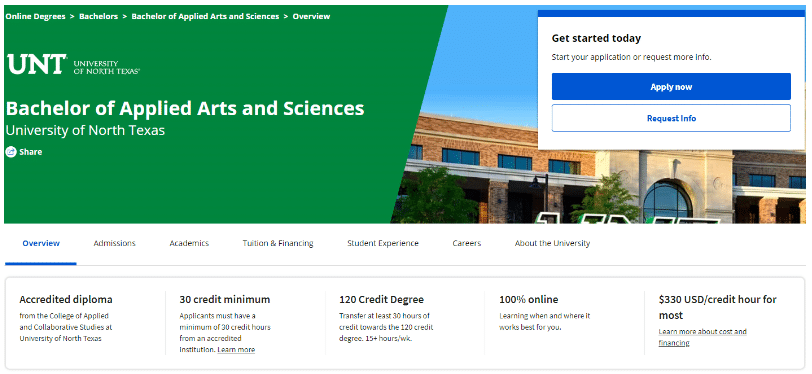Switch to the Admissions tab
Screen dimensions: 812x374
click(114, 243)
